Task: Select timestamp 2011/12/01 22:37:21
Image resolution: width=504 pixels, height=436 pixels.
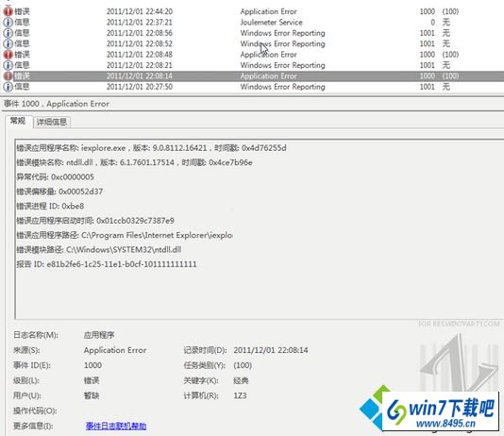Action: pyautogui.click(x=140, y=22)
